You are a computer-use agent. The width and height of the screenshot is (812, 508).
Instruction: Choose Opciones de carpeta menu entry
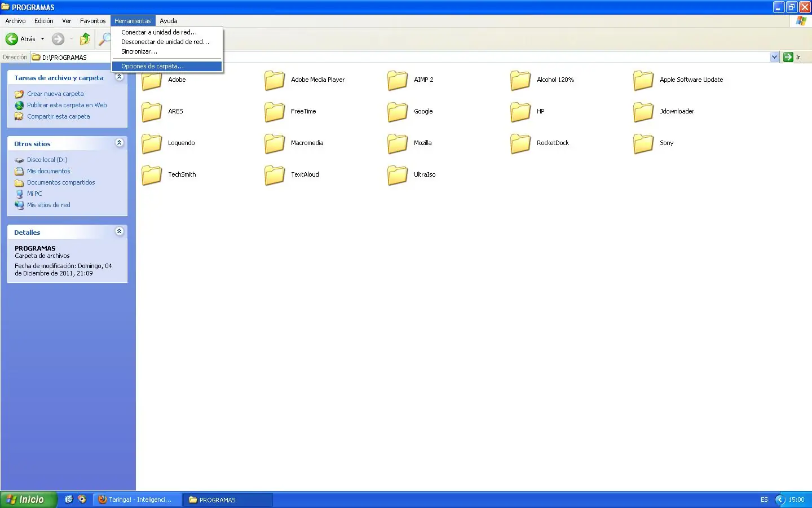[x=167, y=66]
